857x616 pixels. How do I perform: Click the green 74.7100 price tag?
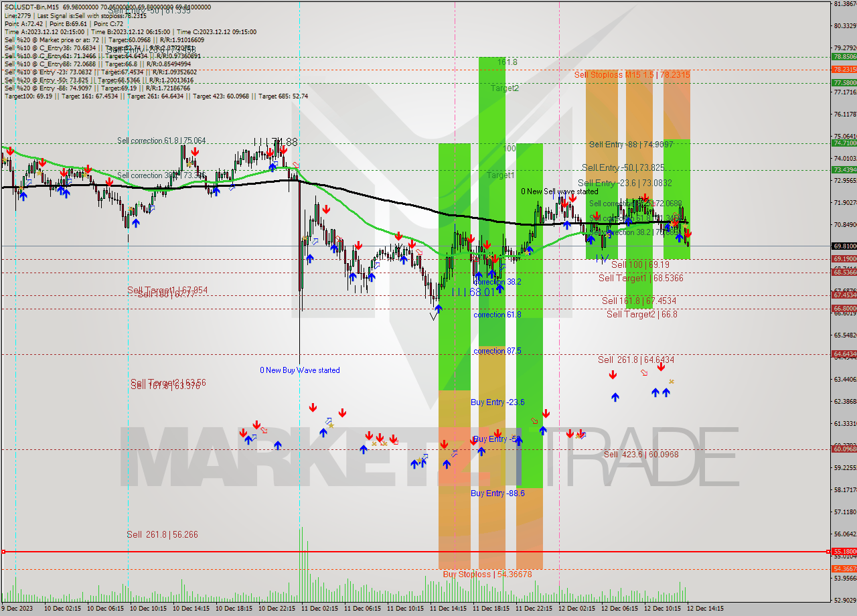click(844, 143)
